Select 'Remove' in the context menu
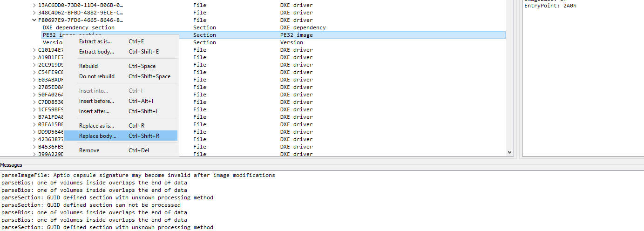 click(x=121, y=150)
